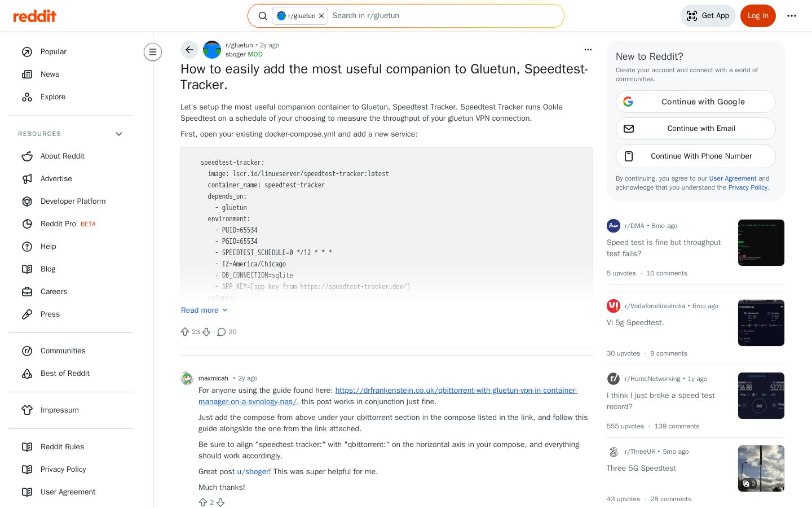The height and width of the screenshot is (508, 812).
Task: Downvote maxmicah's comment
Action: (220, 502)
